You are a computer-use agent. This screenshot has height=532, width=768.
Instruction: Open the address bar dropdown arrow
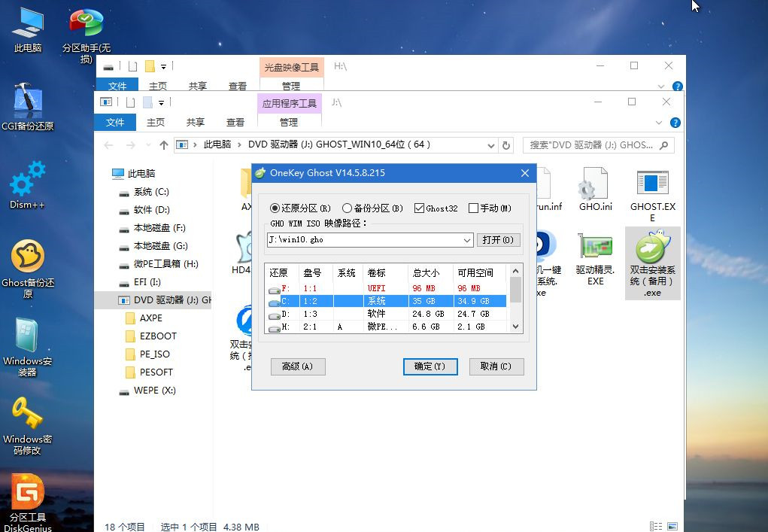pos(491,145)
